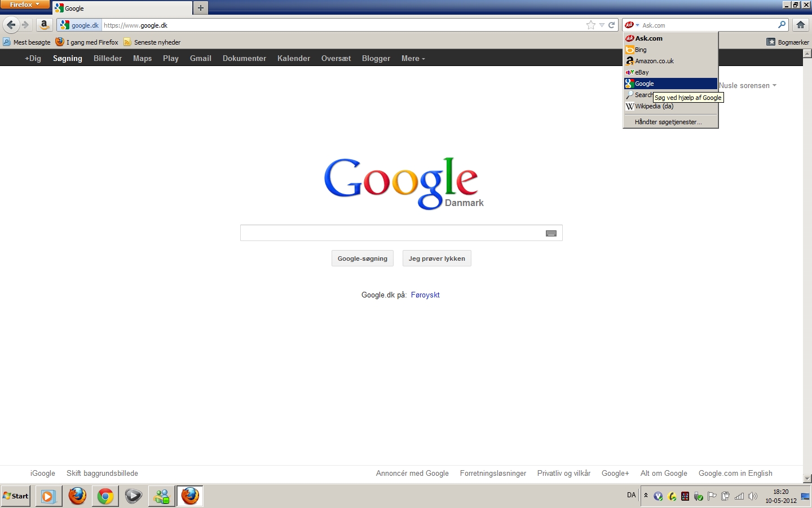Select Amazon.co.uk search engine
The image size is (812, 508).
tap(670, 61)
